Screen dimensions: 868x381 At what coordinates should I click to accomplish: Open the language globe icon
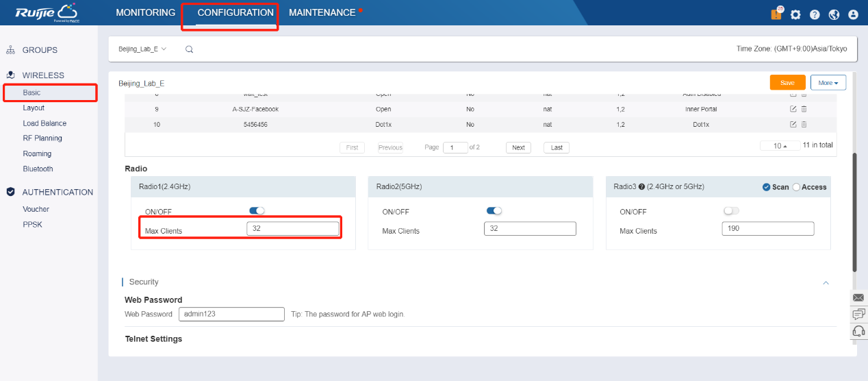pyautogui.click(x=834, y=14)
